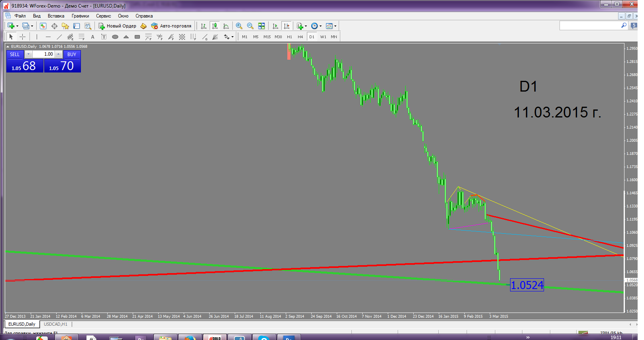Toggle chart auto scroll

pyautogui.click(x=275, y=26)
